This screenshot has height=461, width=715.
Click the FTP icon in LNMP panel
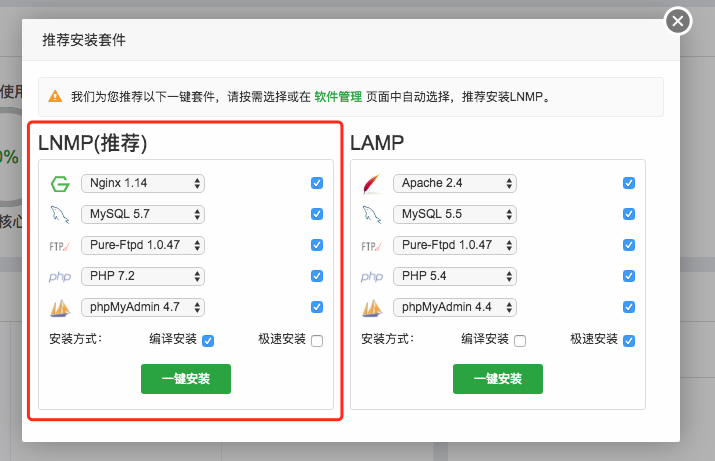pos(60,246)
